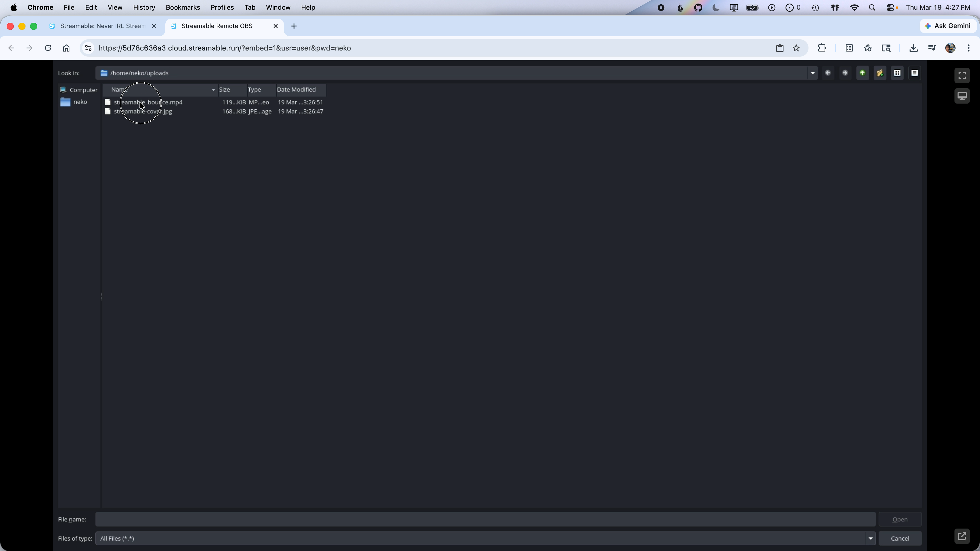
Task: Click the Cancel button
Action: coord(900,538)
